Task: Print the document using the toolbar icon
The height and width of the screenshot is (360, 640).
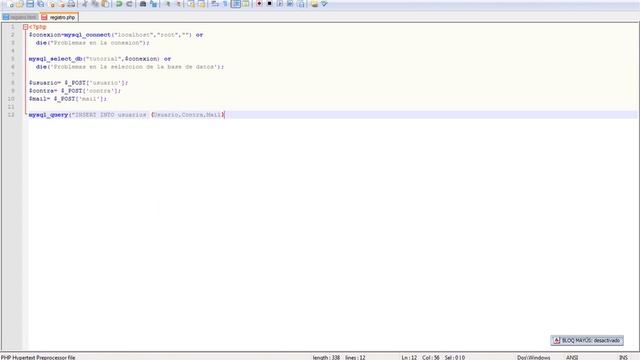Action: (x=71, y=4)
